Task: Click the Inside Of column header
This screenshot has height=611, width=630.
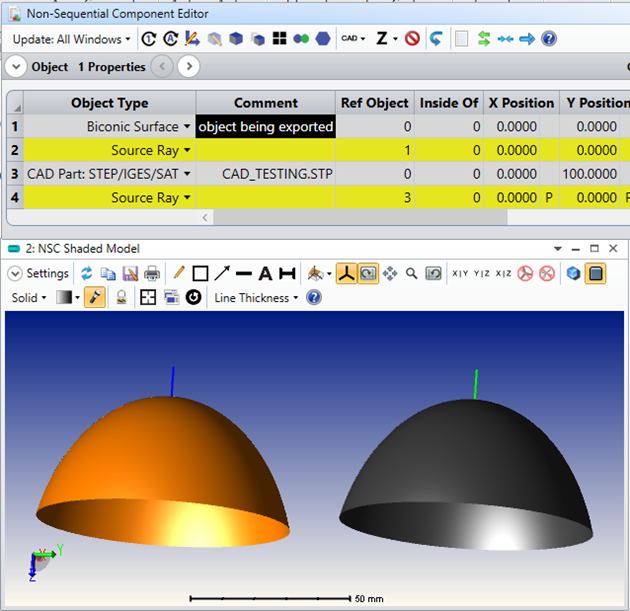Action: (x=449, y=103)
